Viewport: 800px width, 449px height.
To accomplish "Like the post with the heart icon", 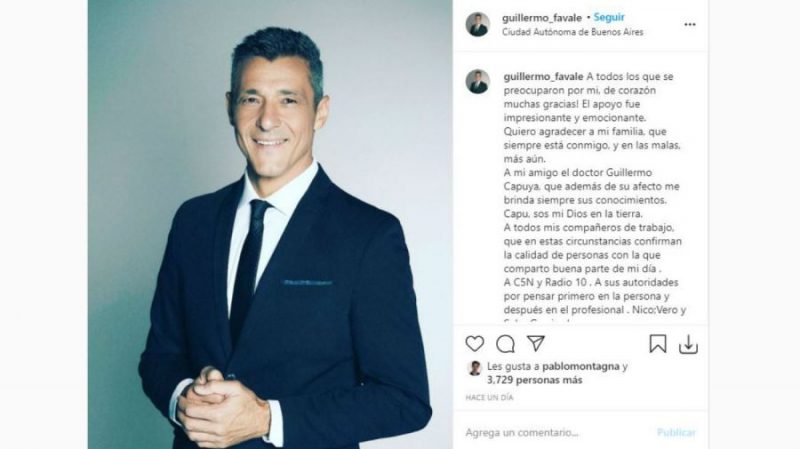I will [x=474, y=344].
